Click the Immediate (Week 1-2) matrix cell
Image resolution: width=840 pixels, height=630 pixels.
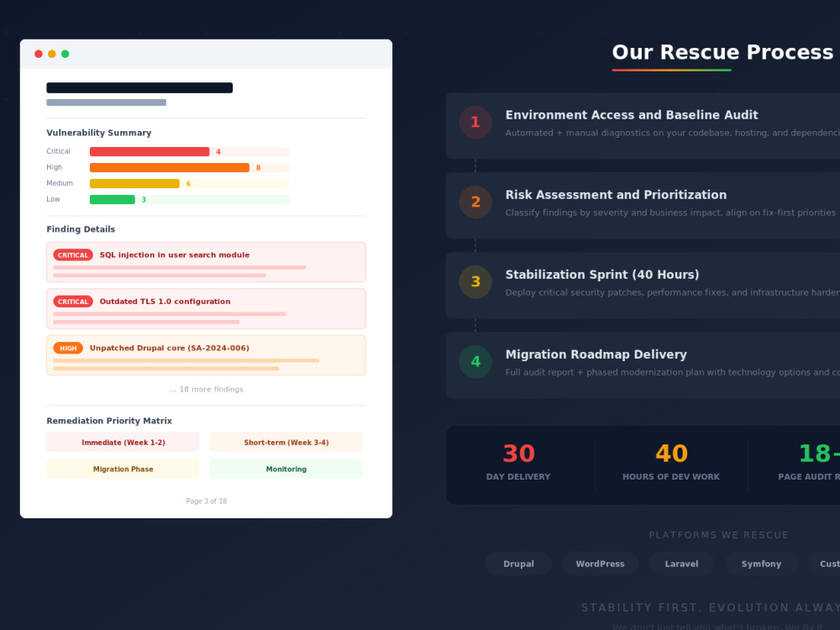coord(123,443)
